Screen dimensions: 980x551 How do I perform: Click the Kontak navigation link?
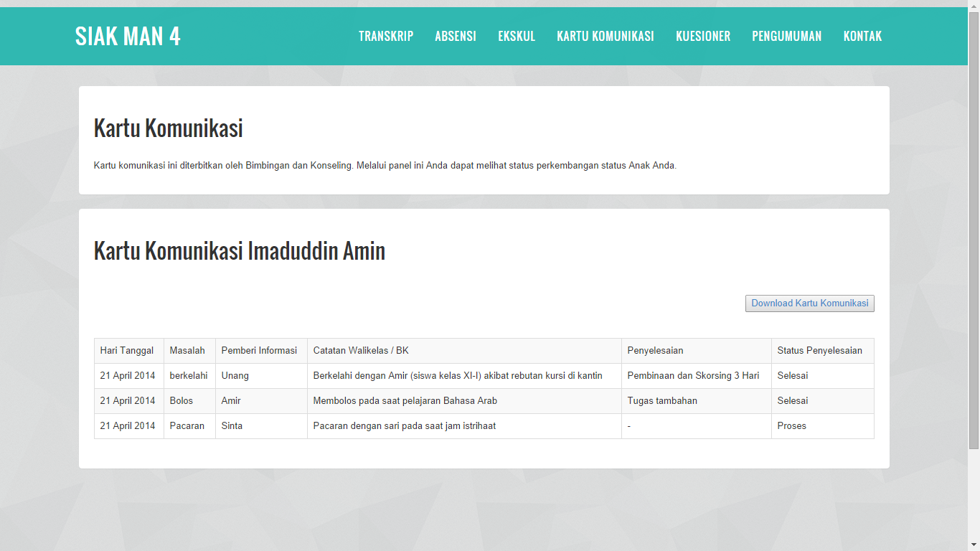(x=862, y=37)
